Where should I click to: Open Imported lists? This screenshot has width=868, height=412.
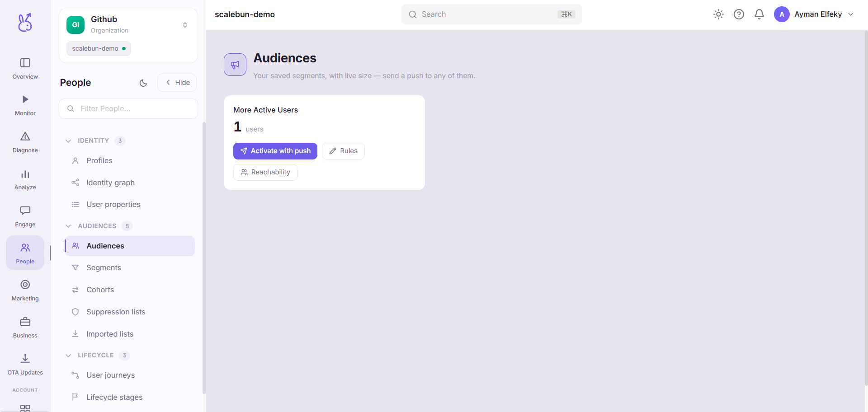(130, 334)
